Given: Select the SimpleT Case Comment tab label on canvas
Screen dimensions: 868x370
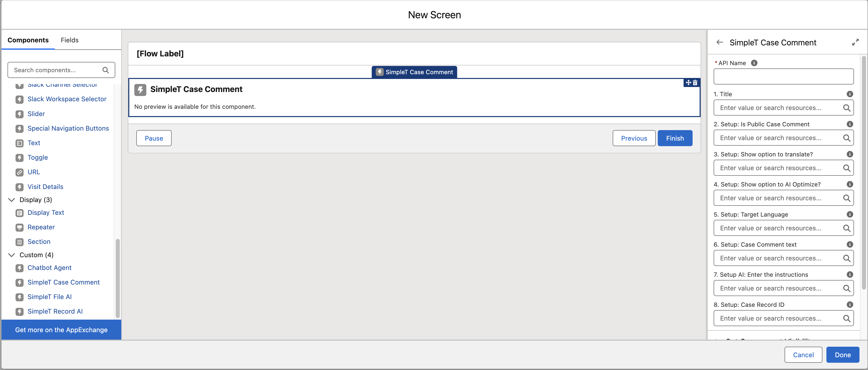Looking at the screenshot, I should (x=414, y=72).
